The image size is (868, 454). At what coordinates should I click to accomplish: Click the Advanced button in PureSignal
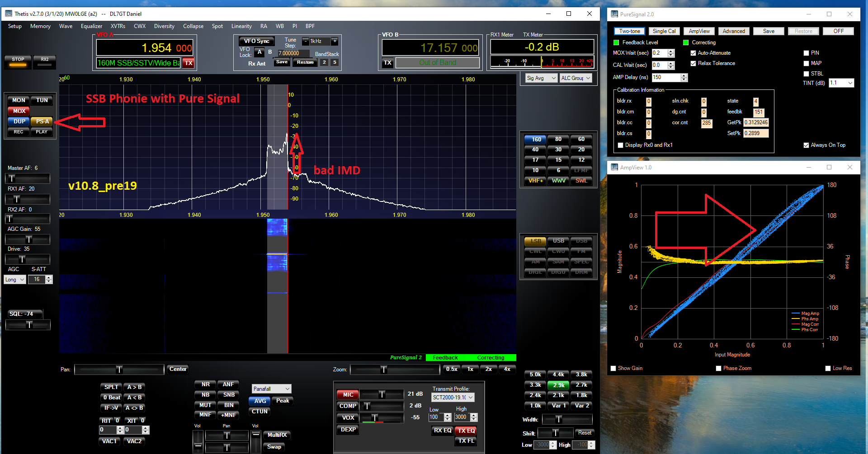(734, 31)
